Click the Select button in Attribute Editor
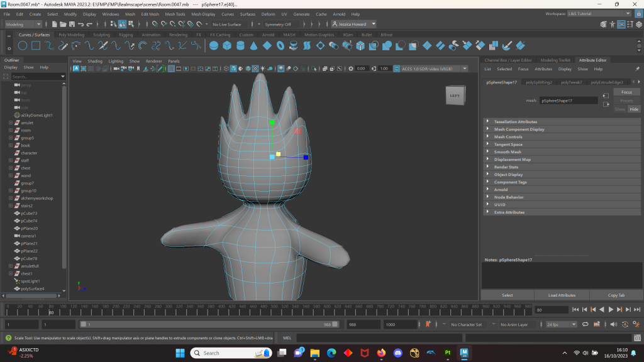The width and height of the screenshot is (644, 362). 508,295
